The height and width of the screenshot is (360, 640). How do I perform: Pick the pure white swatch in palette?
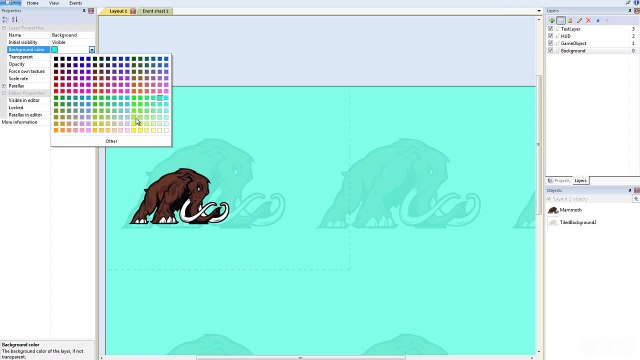coord(167,130)
